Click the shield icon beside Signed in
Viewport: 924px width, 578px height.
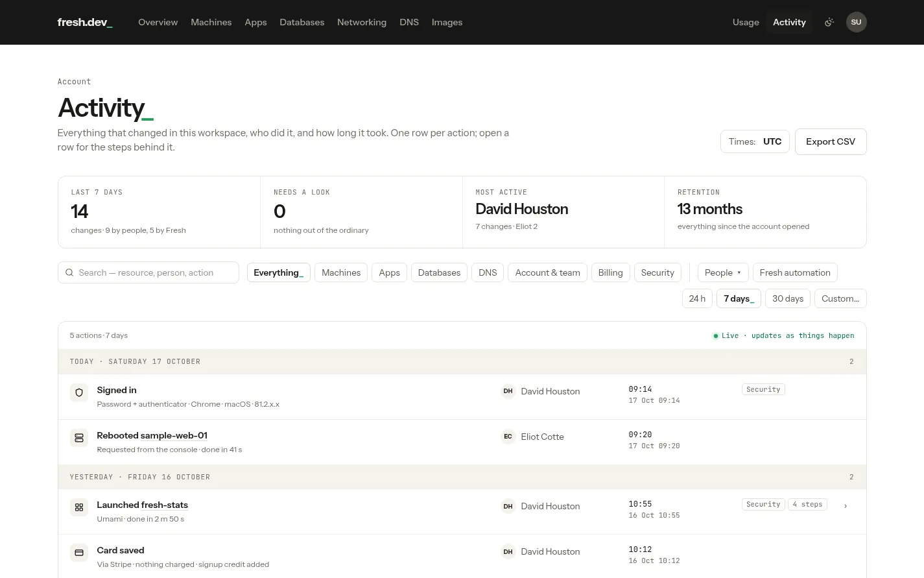coord(79,392)
